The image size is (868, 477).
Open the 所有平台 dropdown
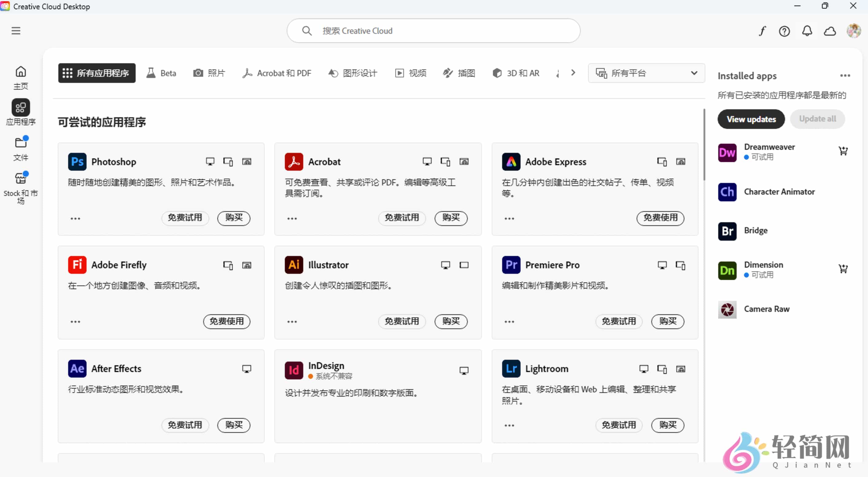click(x=645, y=73)
